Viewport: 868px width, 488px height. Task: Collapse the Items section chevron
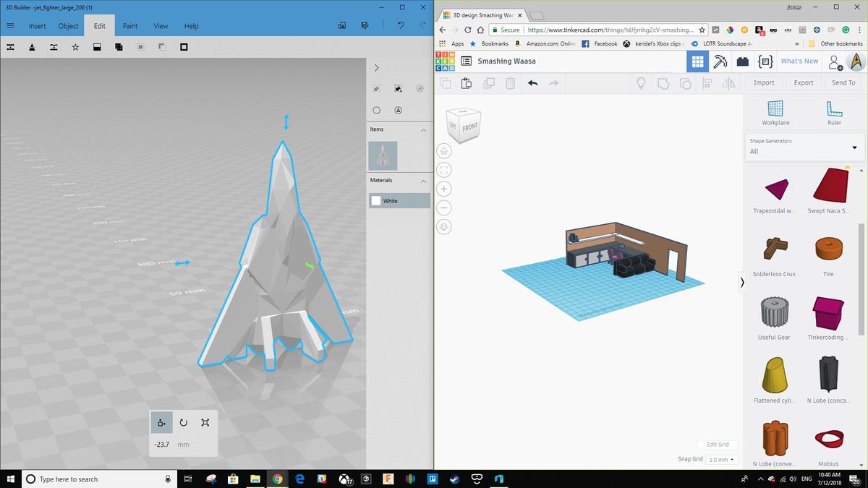click(423, 129)
